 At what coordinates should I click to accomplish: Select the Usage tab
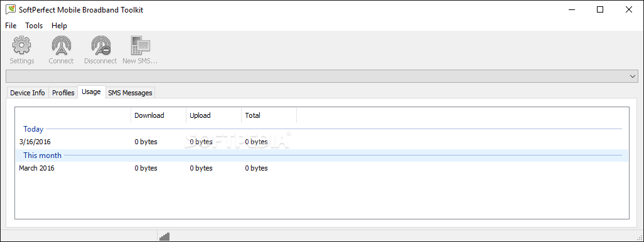click(x=91, y=92)
